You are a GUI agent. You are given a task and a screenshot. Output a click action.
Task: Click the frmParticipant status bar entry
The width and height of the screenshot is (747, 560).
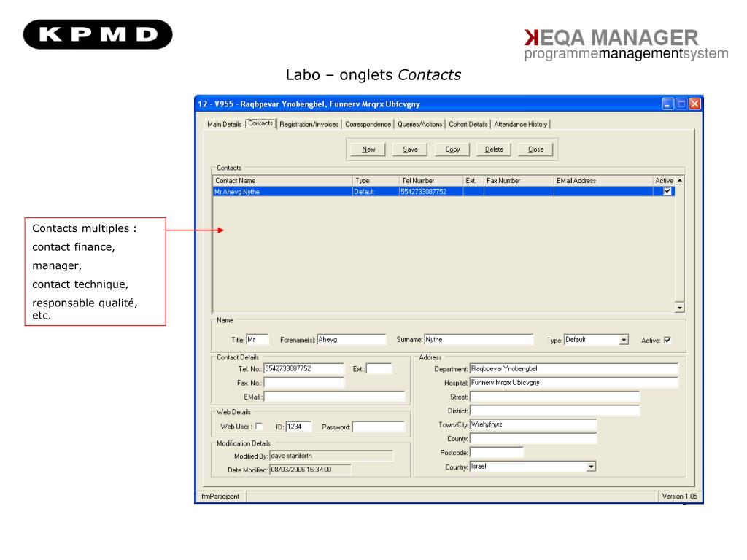220,496
